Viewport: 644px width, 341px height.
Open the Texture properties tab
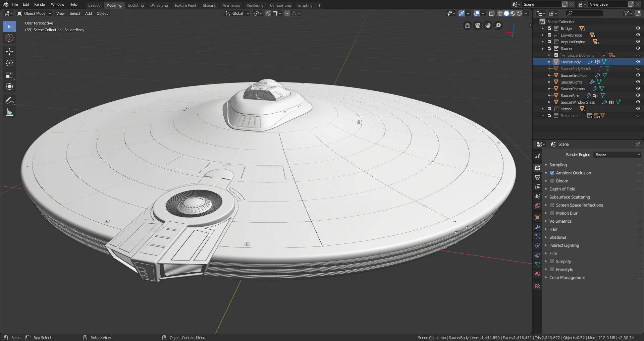[x=538, y=286]
